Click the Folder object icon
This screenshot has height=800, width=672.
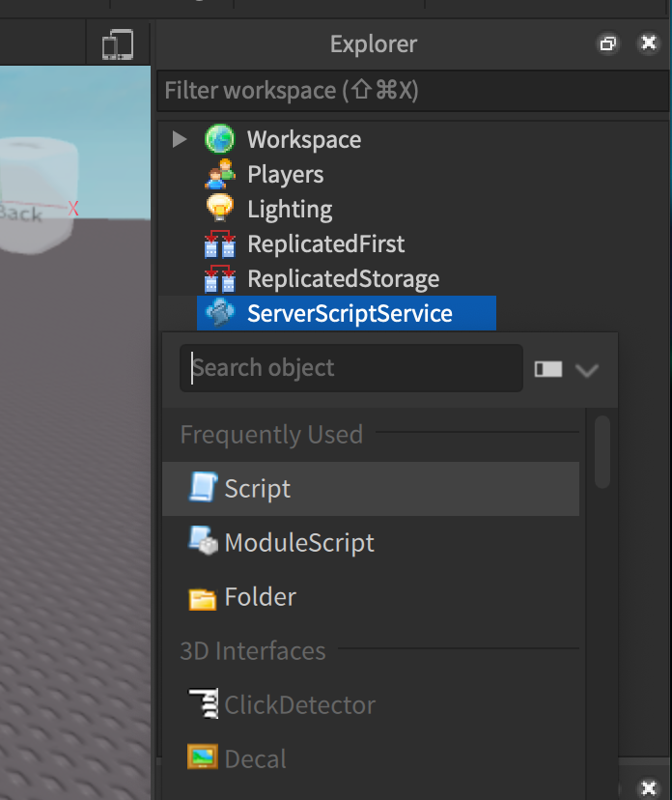pyautogui.click(x=203, y=598)
